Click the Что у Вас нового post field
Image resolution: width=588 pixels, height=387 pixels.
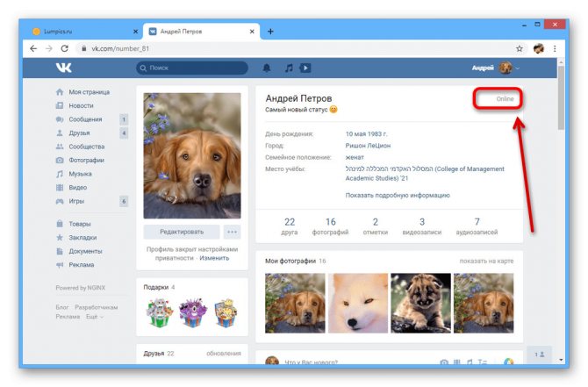coord(312,362)
